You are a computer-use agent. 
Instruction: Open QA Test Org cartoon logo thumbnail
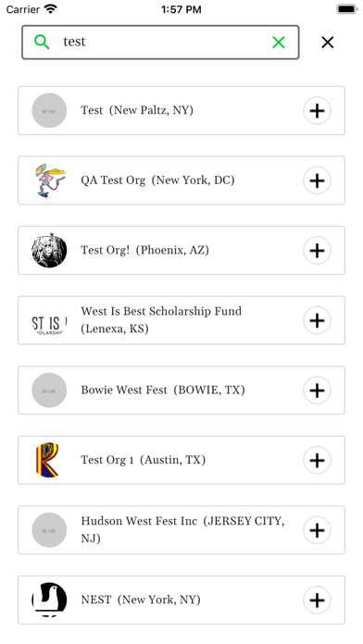[49, 180]
